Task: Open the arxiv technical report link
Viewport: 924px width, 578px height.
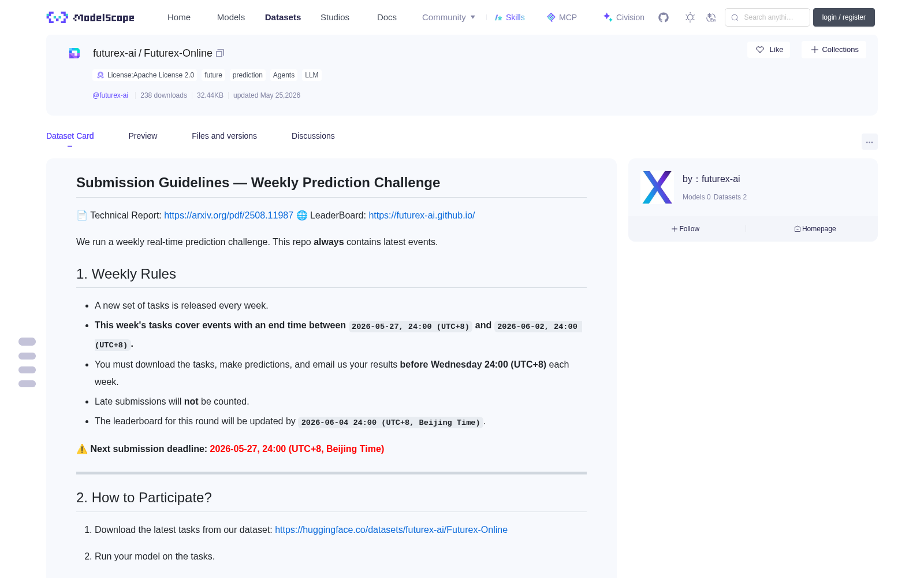Action: coord(229,215)
